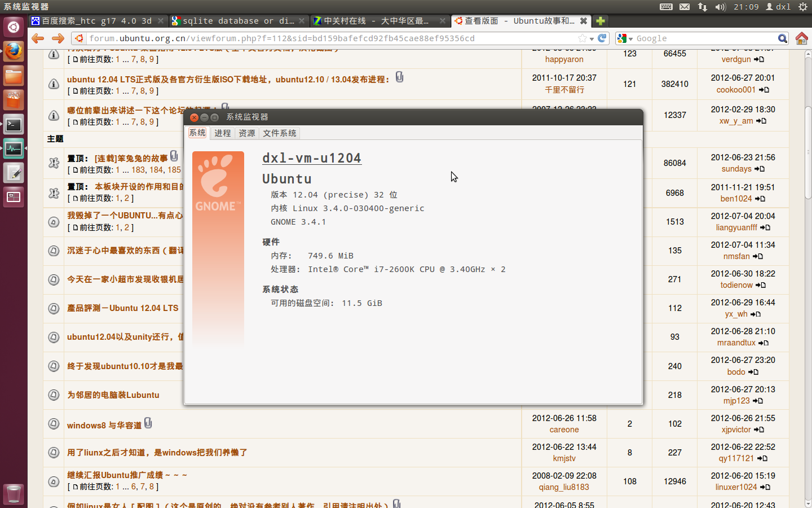Open a new Firefox tab
The image size is (812, 508).
point(601,21)
